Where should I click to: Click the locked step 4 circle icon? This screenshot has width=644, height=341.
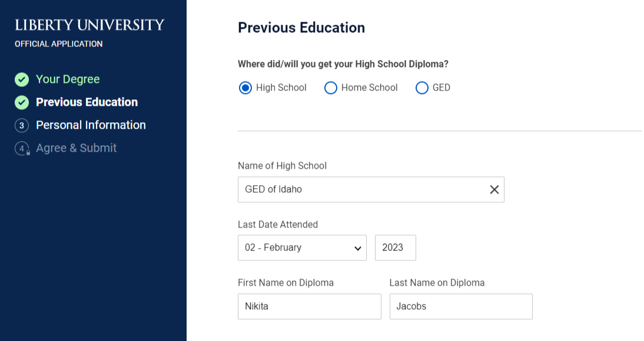click(22, 149)
